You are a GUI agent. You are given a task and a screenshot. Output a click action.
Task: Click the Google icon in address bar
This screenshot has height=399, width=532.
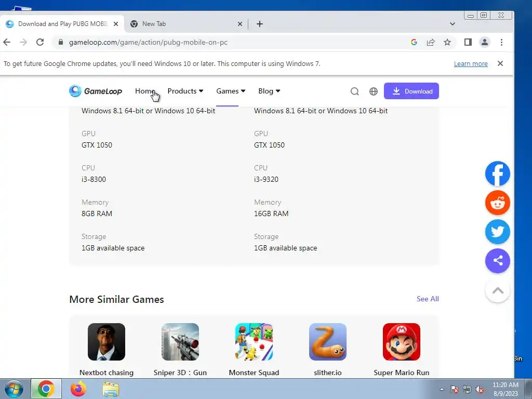(414, 42)
